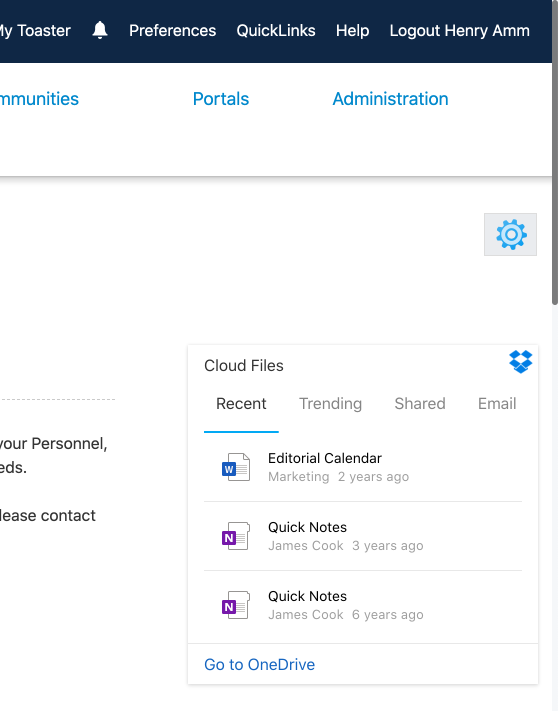Click the notification bell icon
The image size is (558, 711).
click(x=100, y=30)
